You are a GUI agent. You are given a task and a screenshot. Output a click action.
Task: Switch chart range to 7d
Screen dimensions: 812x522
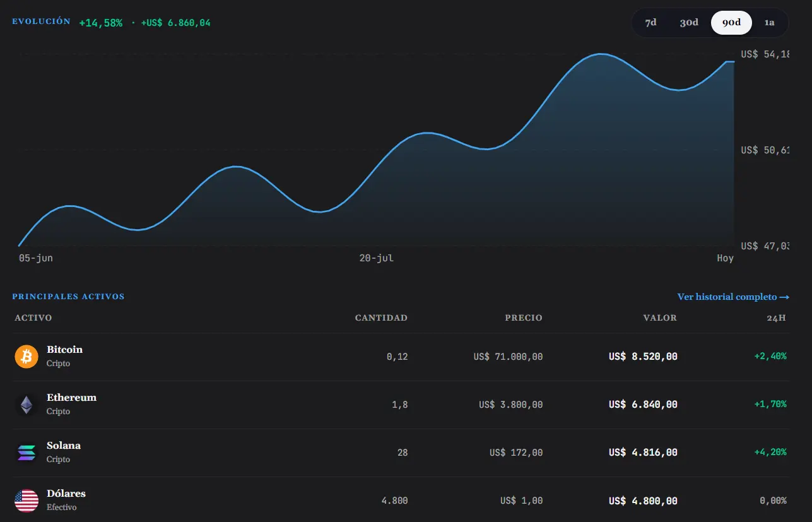click(650, 23)
